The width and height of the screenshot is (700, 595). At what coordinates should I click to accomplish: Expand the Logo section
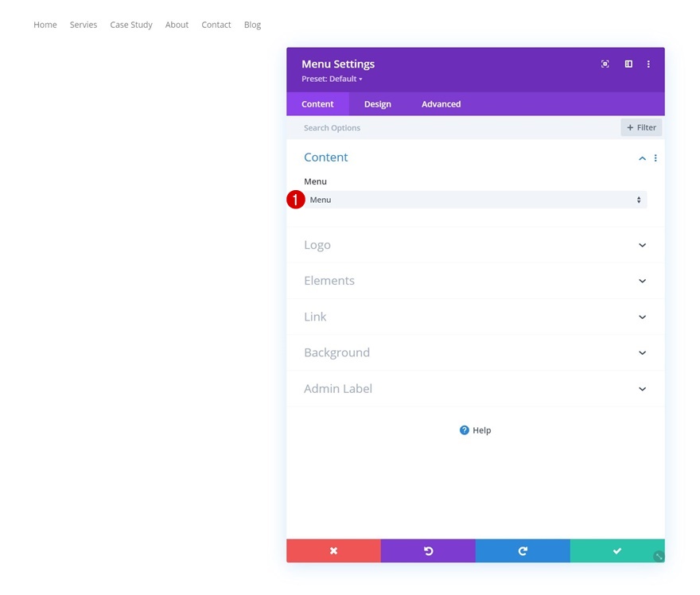point(476,245)
